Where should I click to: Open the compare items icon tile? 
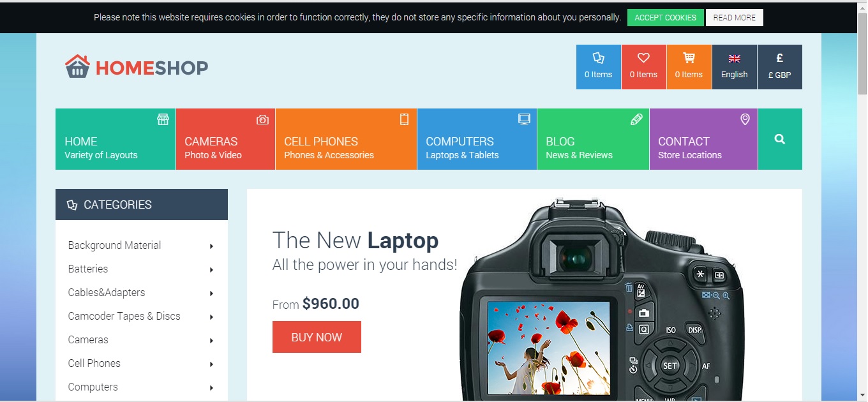coord(599,67)
